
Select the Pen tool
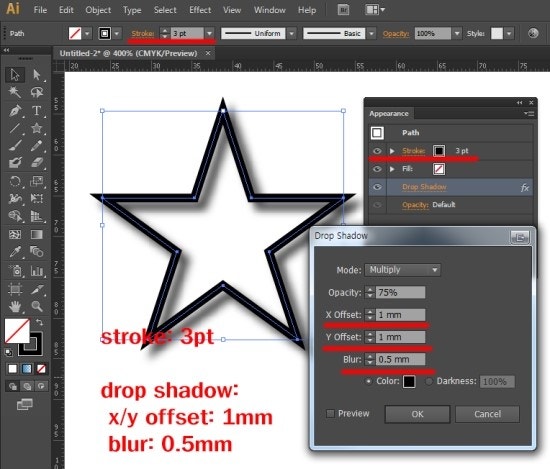15,110
